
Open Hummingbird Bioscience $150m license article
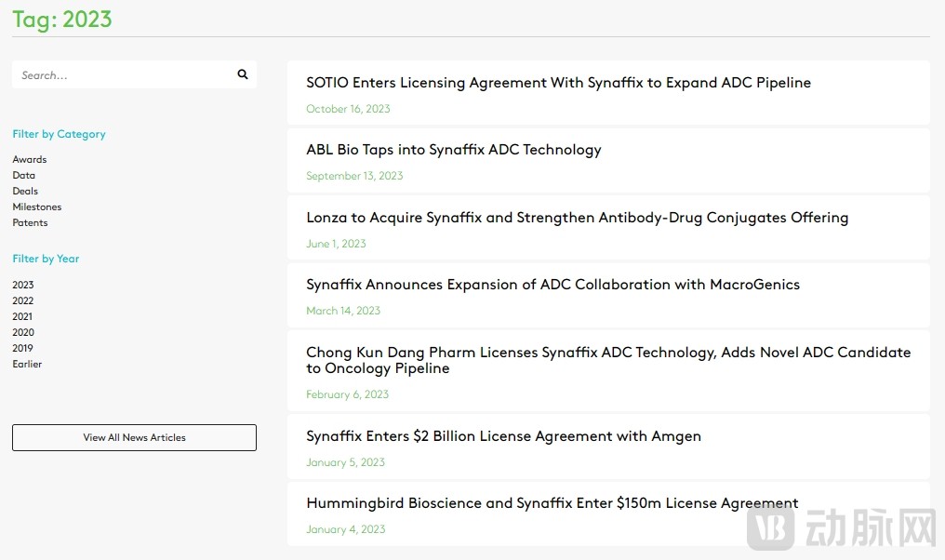(552, 503)
